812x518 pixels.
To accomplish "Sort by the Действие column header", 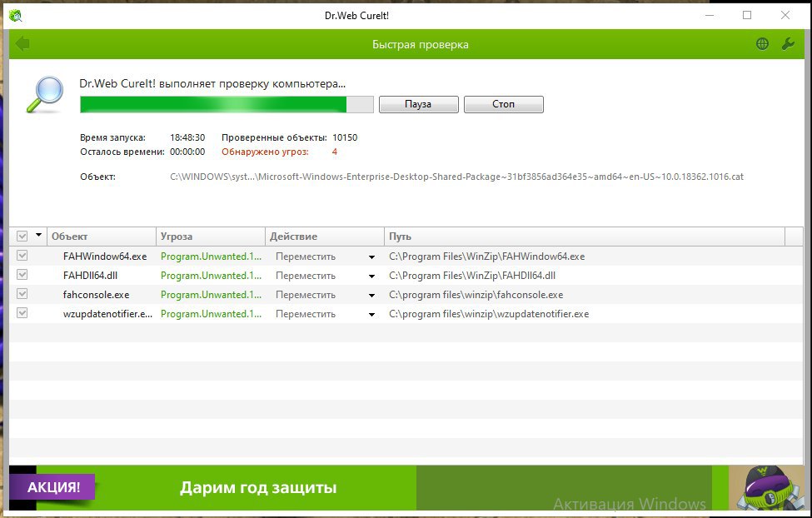I will [325, 237].
